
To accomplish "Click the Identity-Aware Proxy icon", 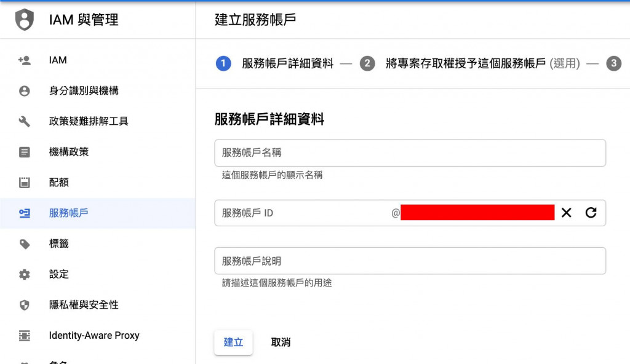I will coord(24,336).
